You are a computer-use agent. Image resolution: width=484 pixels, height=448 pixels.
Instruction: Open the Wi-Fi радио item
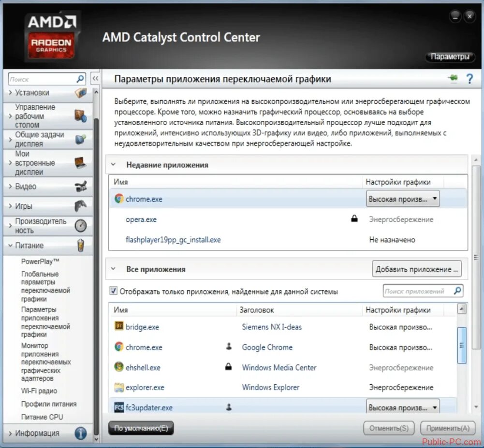tap(39, 390)
